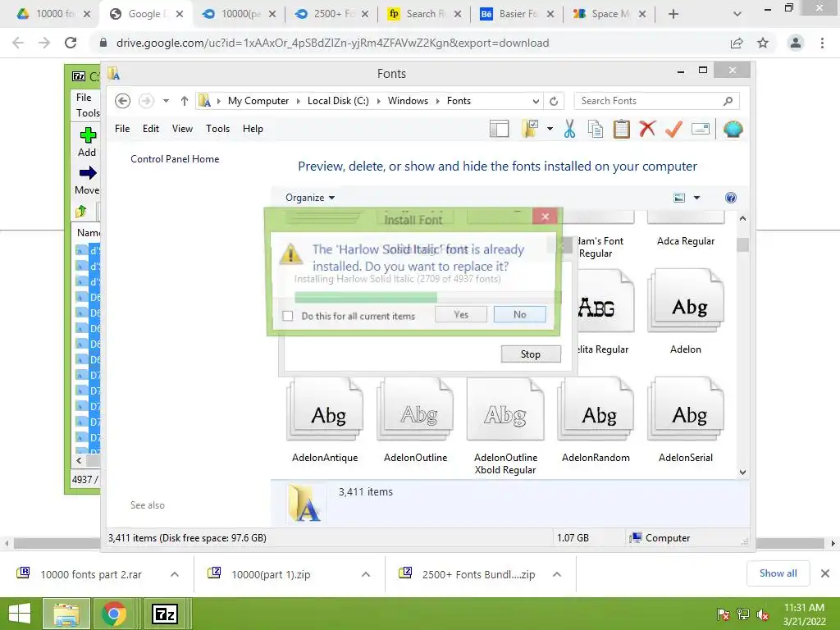
Task: Expand options for '10000(part 1).zip' download
Action: point(366,574)
